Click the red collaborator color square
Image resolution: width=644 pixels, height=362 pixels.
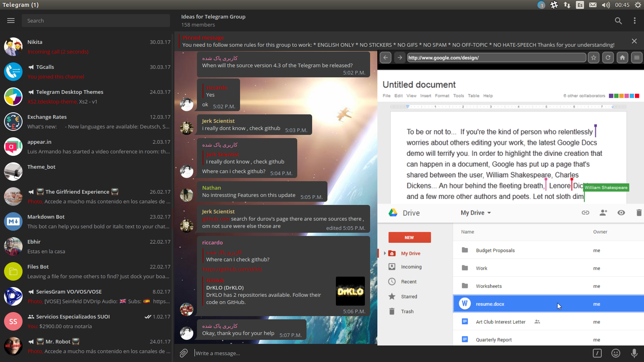pyautogui.click(x=637, y=96)
